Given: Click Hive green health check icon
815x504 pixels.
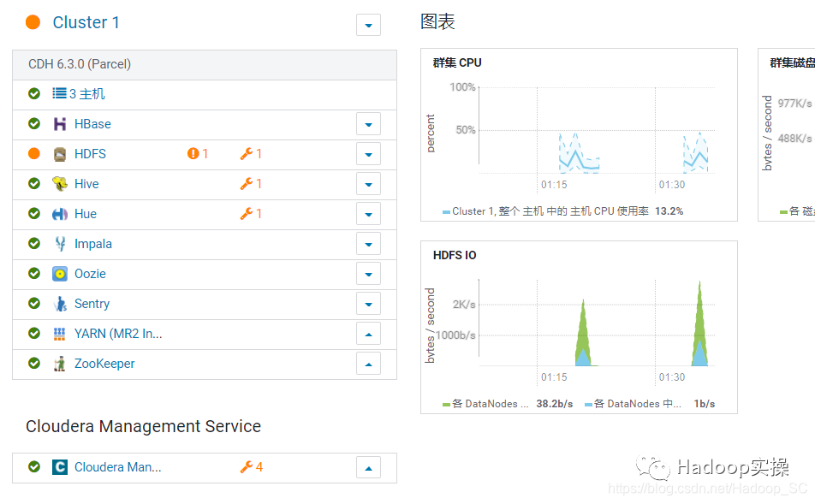Looking at the screenshot, I should coord(34,183).
